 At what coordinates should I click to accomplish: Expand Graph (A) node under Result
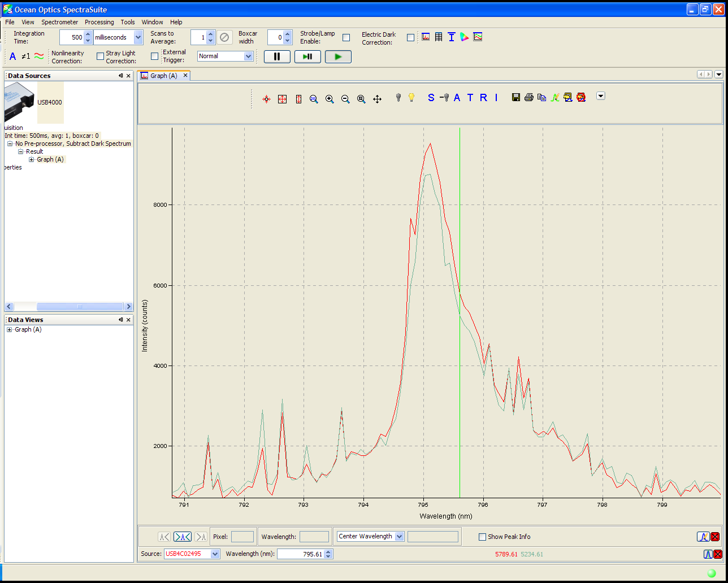[x=32, y=159]
